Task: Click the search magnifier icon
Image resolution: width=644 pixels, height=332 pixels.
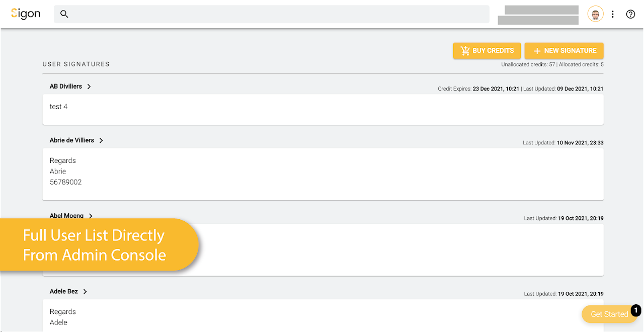Action: pyautogui.click(x=64, y=14)
